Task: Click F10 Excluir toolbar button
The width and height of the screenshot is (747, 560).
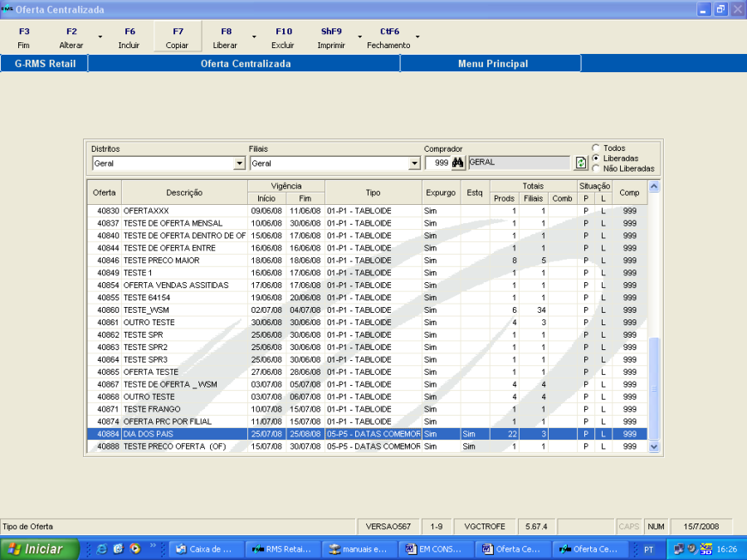Action: click(283, 37)
